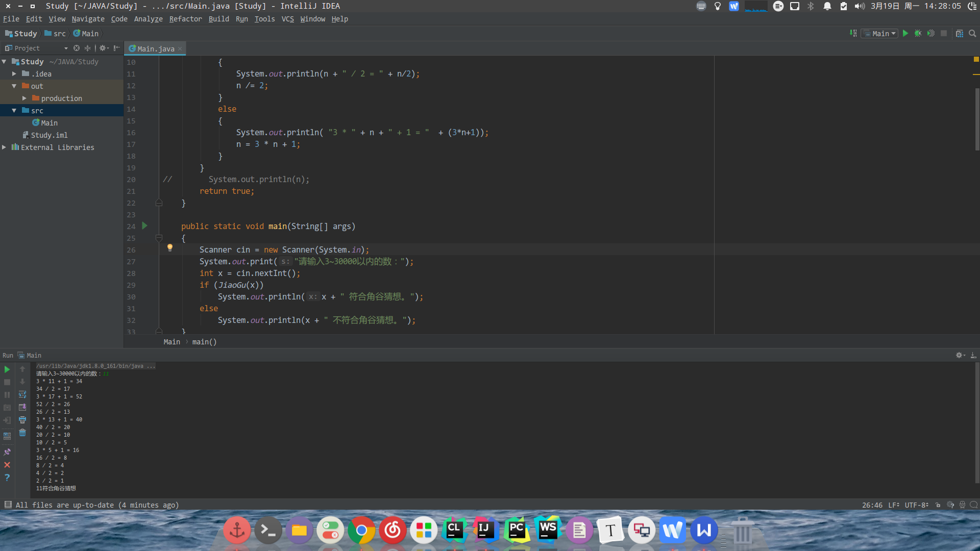Click the down stack trace arrow
The image size is (980, 551).
(22, 382)
